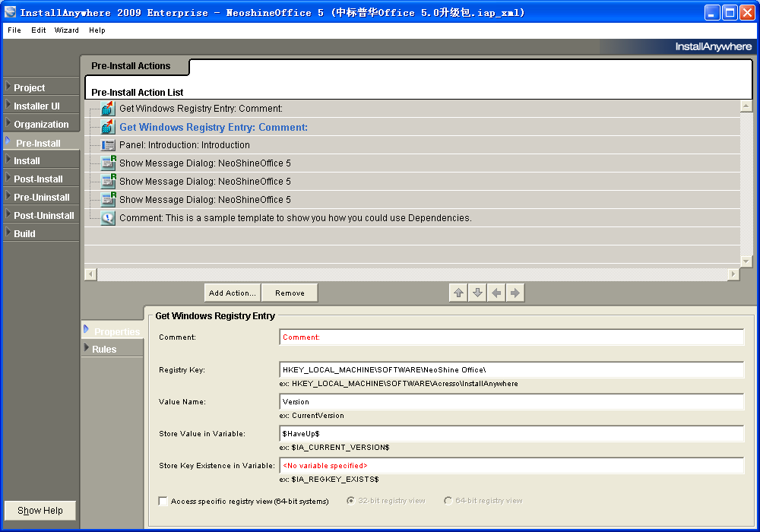Select highlighted blue 'Get Windows Registry Entry' row

pos(412,127)
